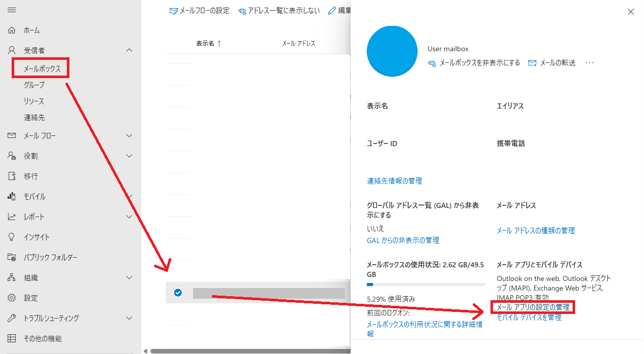This screenshot has width=644, height=354.
Task: Click the 設定 gear icon
Action: click(x=12, y=298)
